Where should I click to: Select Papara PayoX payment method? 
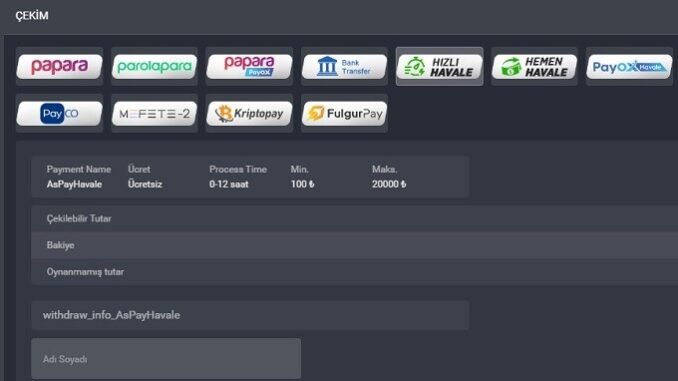[x=249, y=66]
